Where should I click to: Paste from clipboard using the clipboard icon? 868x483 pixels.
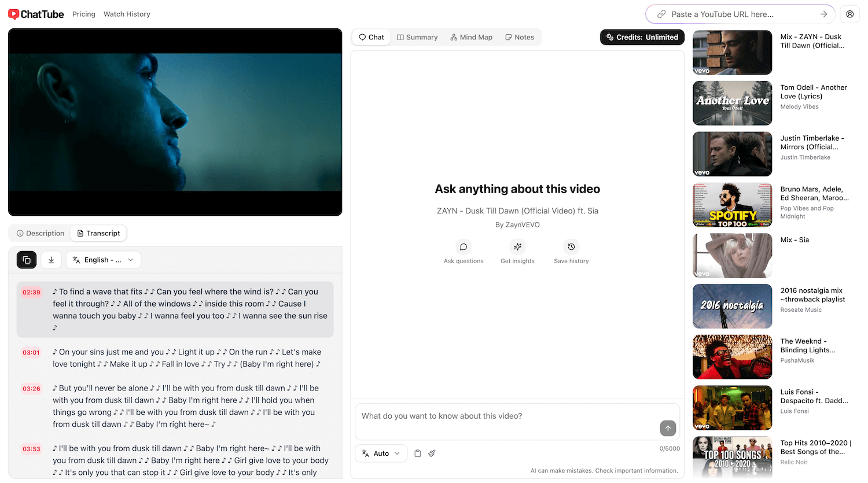418,453
